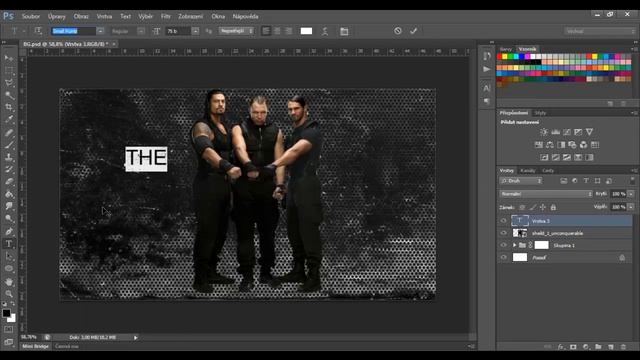The image size is (640, 360).
Task: Open the font style dropdown
Action: tap(141, 31)
